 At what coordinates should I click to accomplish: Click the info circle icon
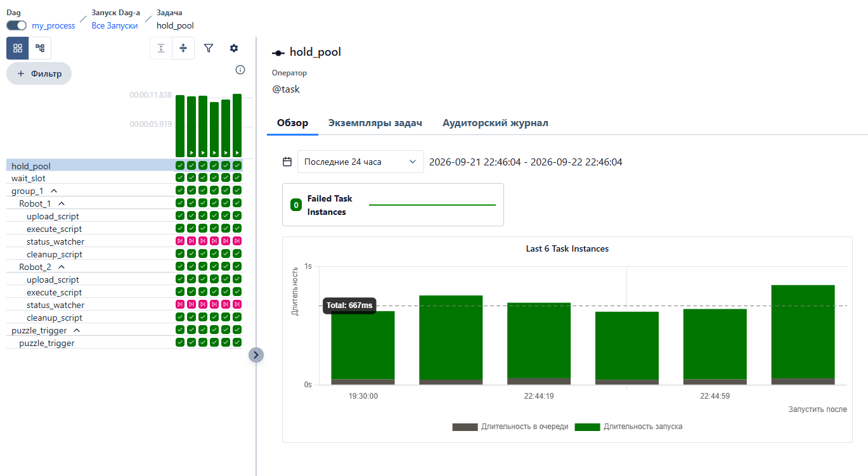pos(240,70)
